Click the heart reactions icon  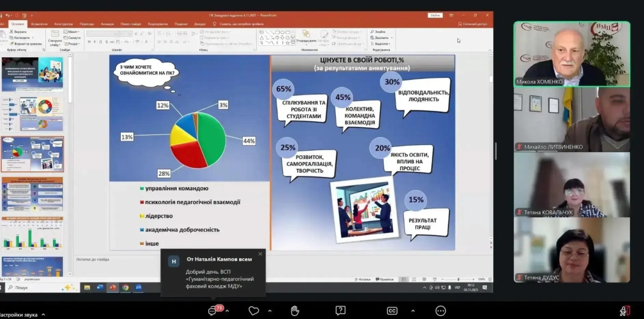tap(253, 311)
